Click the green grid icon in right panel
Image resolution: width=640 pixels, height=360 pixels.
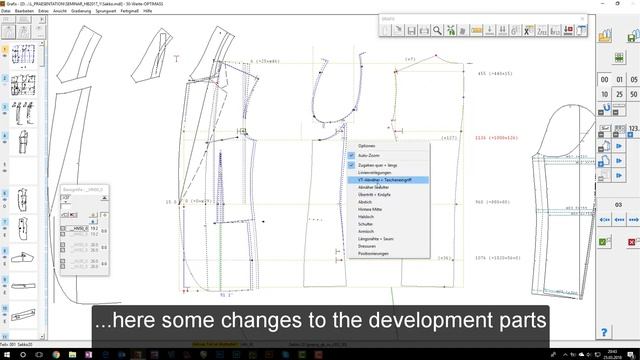[x=619, y=58]
